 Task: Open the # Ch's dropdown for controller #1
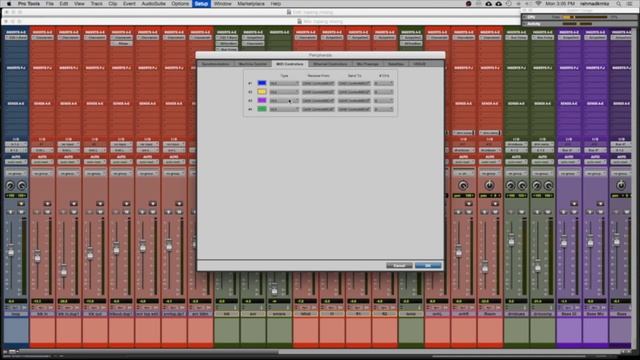tap(384, 83)
